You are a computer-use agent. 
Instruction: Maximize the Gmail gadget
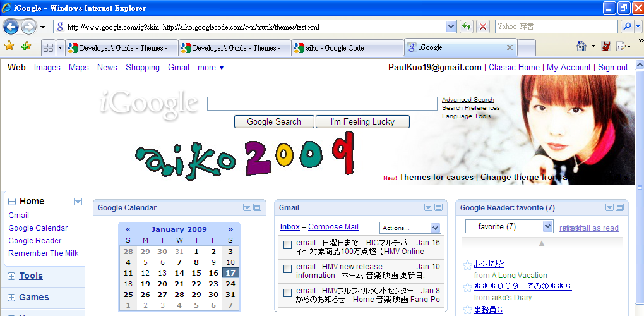[x=438, y=207]
